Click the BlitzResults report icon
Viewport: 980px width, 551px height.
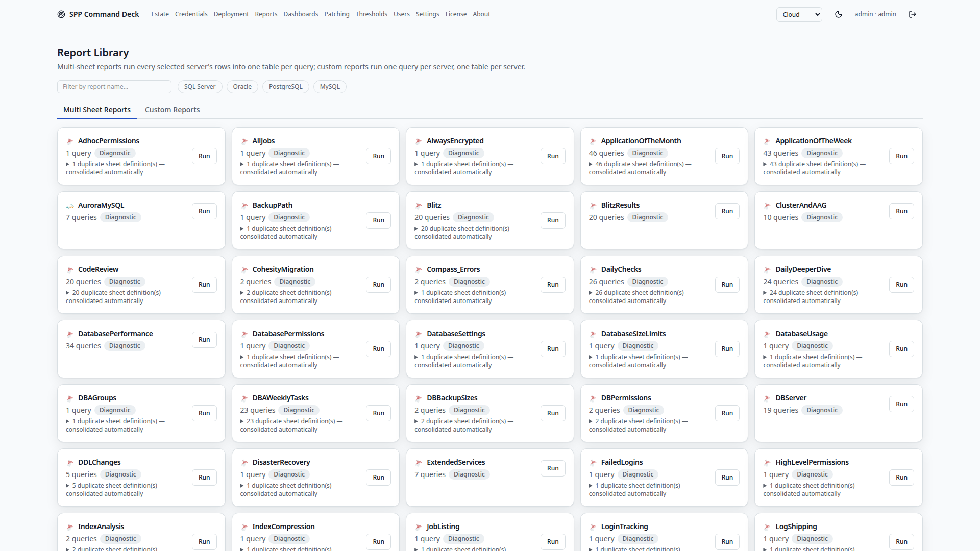[593, 206]
